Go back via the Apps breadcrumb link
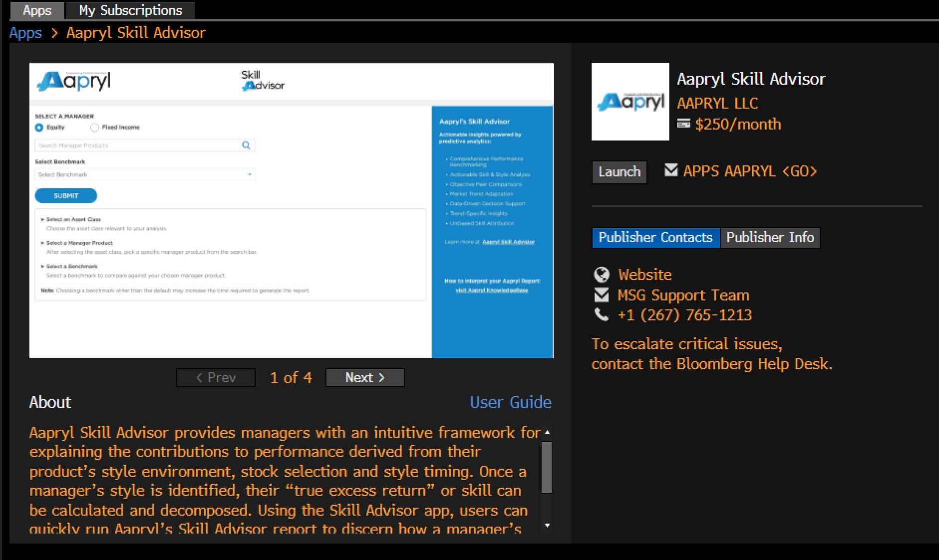The image size is (939, 560). tap(25, 33)
